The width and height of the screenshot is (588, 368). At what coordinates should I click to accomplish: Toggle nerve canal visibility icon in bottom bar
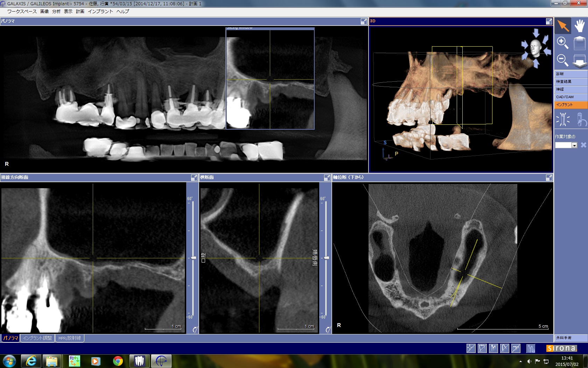504,348
